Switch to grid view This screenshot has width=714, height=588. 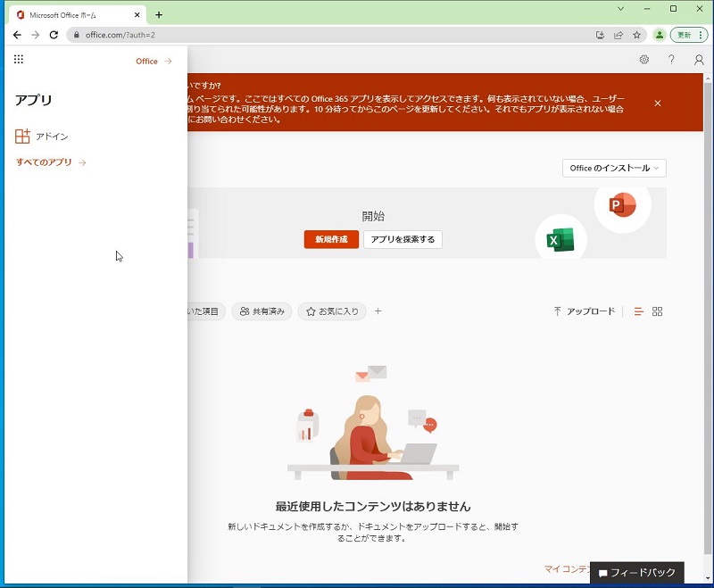657,311
